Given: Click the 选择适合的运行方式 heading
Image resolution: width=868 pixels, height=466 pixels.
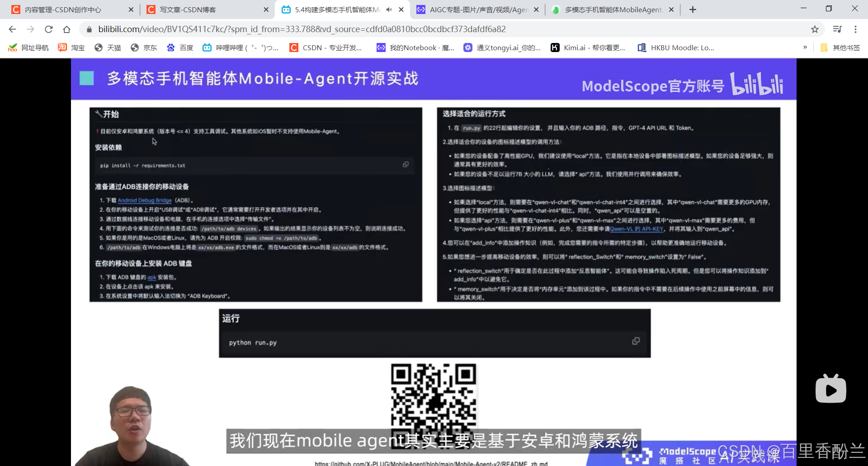Looking at the screenshot, I should point(474,114).
